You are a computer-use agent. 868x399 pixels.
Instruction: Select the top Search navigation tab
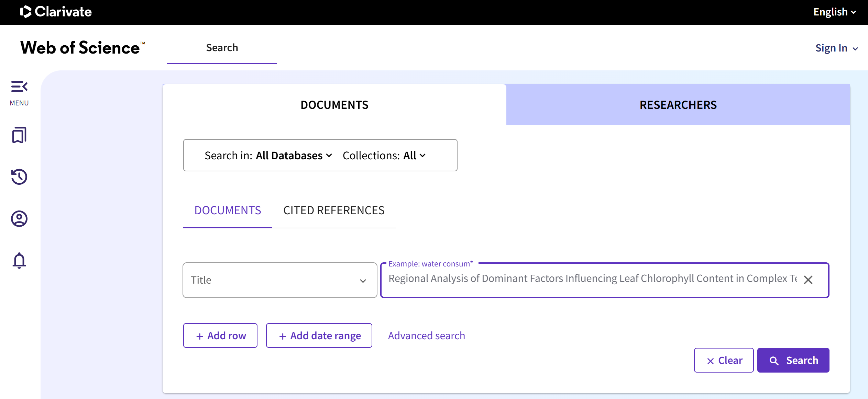click(x=222, y=48)
